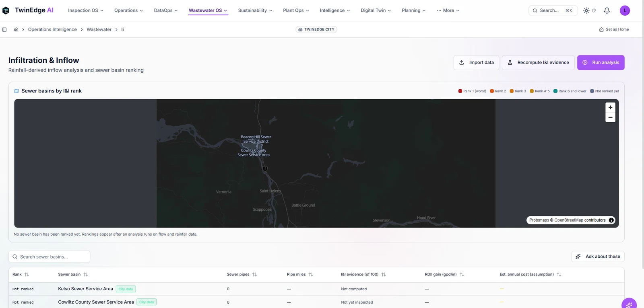The width and height of the screenshot is (644, 308).
Task: Switch the light/dark theme sun icon
Action: click(x=586, y=10)
